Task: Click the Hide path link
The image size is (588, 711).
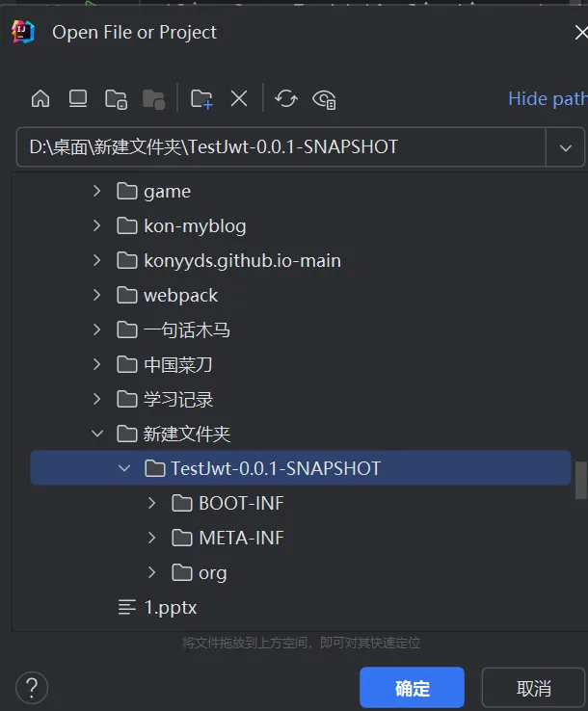Action: [x=547, y=98]
